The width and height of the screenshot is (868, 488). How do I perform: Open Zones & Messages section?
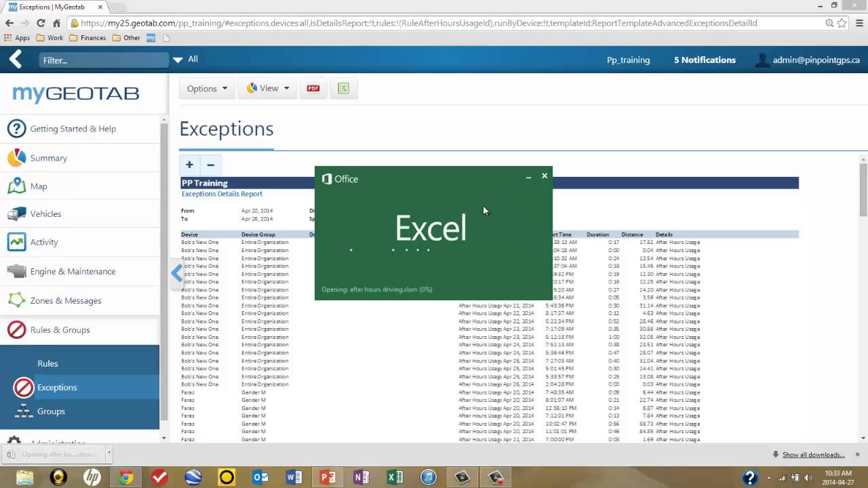pyautogui.click(x=80, y=300)
